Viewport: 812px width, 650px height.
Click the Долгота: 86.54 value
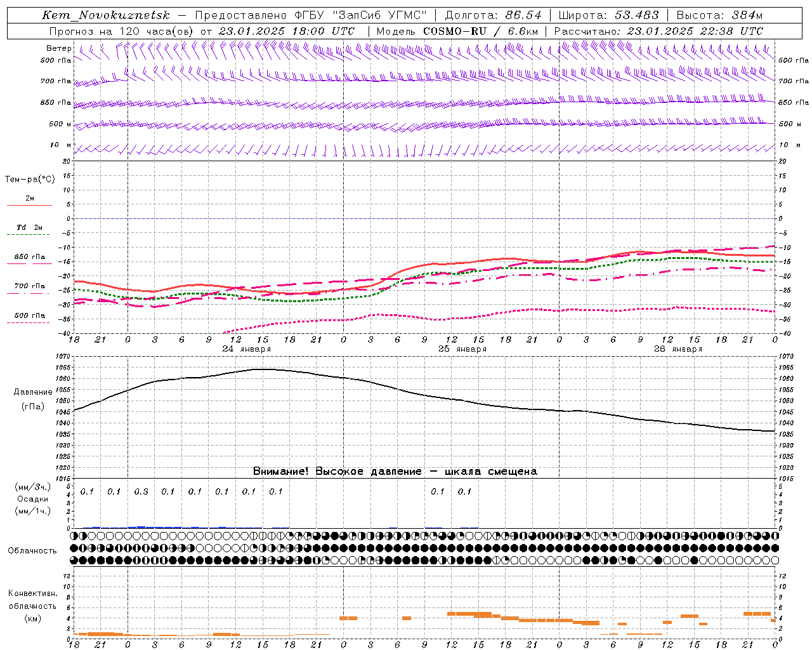coord(493,15)
